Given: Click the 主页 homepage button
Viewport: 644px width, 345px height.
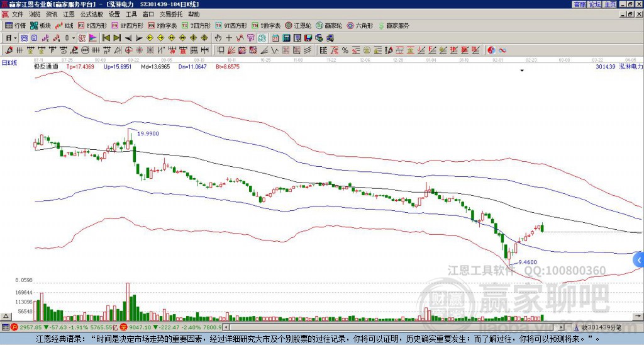Looking at the screenshot, I should pyautogui.click(x=610, y=4).
